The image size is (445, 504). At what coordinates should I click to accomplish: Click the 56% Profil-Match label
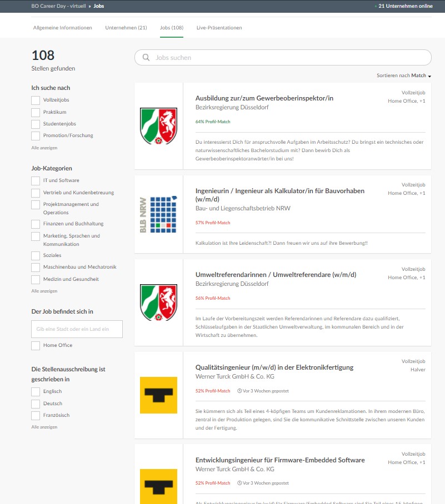coord(213,298)
